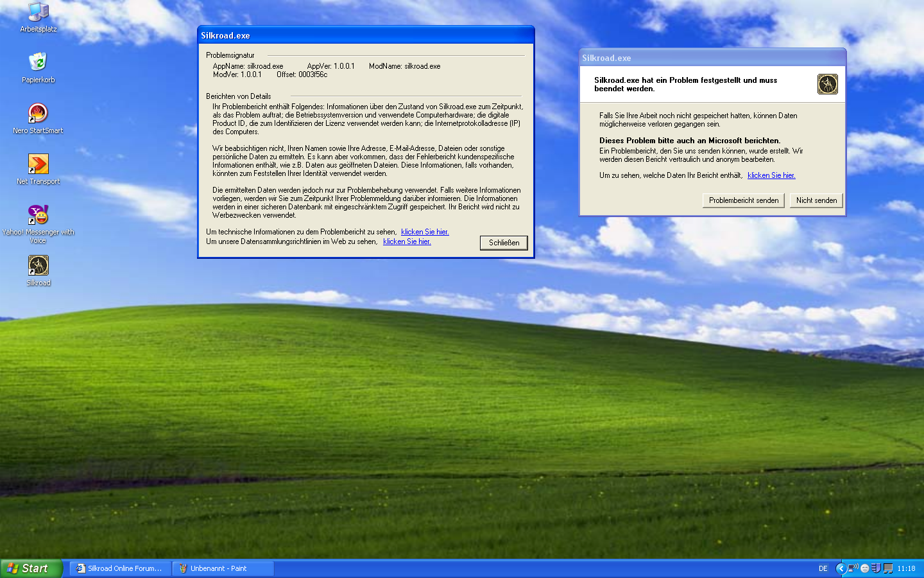
Task: Click the Yahoo smiley face tray icon
Action: pyautogui.click(x=864, y=568)
